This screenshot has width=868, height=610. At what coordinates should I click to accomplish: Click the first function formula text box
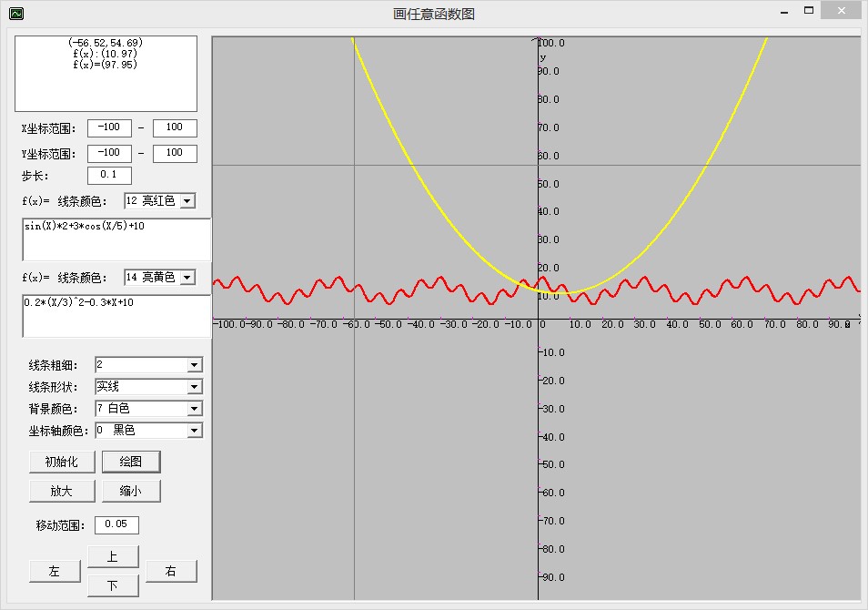click(116, 240)
